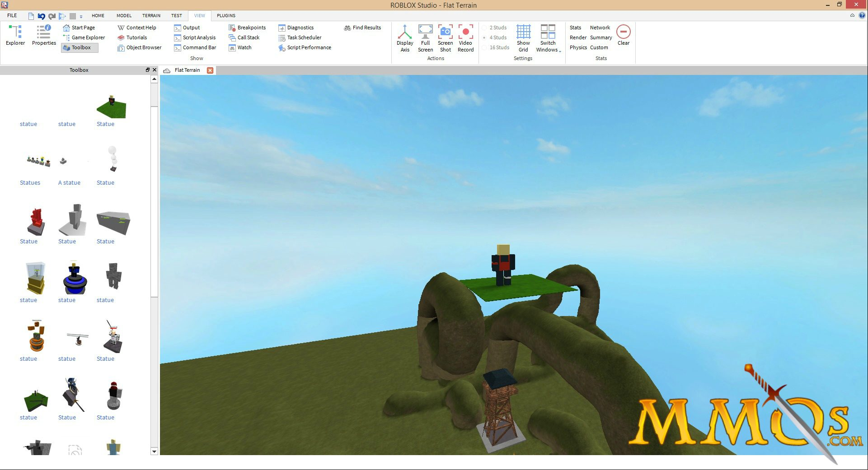Screen dimensions: 868x470
Task: Start Video Record
Action: (465, 38)
